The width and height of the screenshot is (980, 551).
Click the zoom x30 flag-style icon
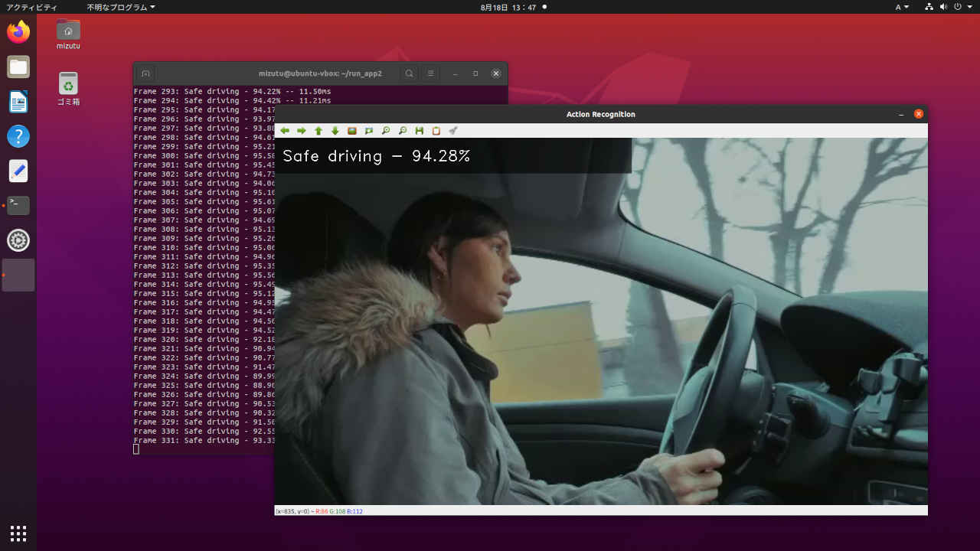pyautogui.click(x=369, y=131)
